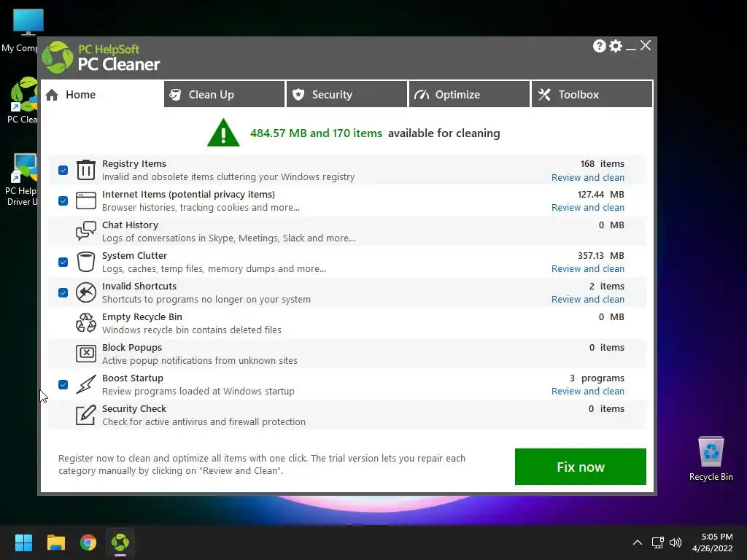Click the Block Popups row title

tap(132, 347)
